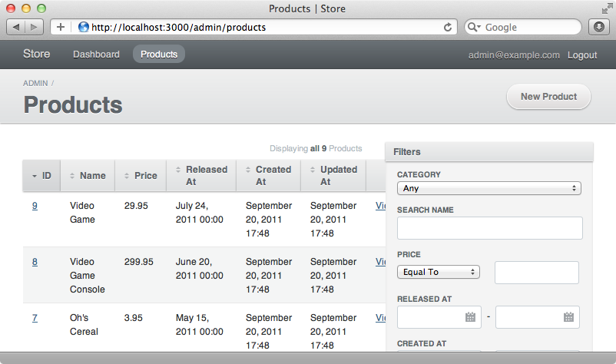This screenshot has height=364, width=616.
Task: Select the Products navigation tab
Action: pos(159,55)
